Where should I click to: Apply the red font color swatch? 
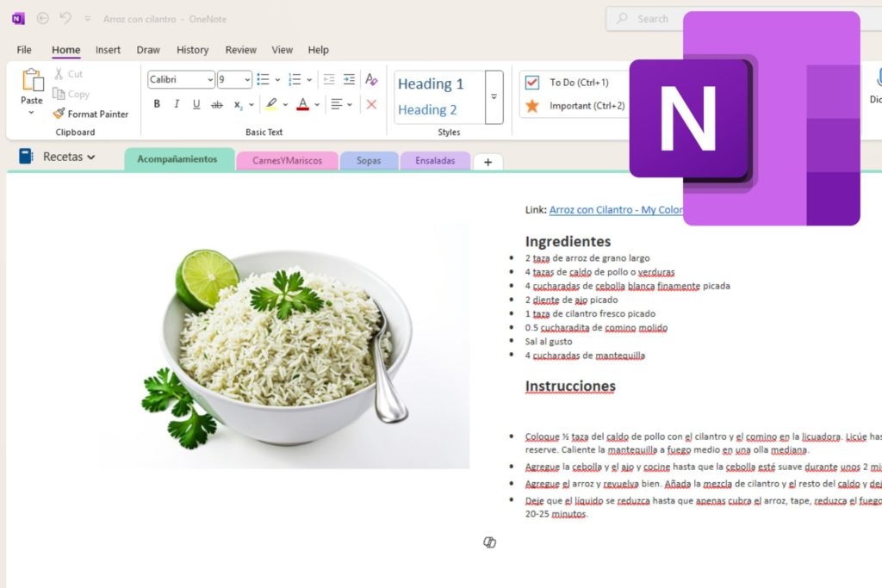click(302, 108)
